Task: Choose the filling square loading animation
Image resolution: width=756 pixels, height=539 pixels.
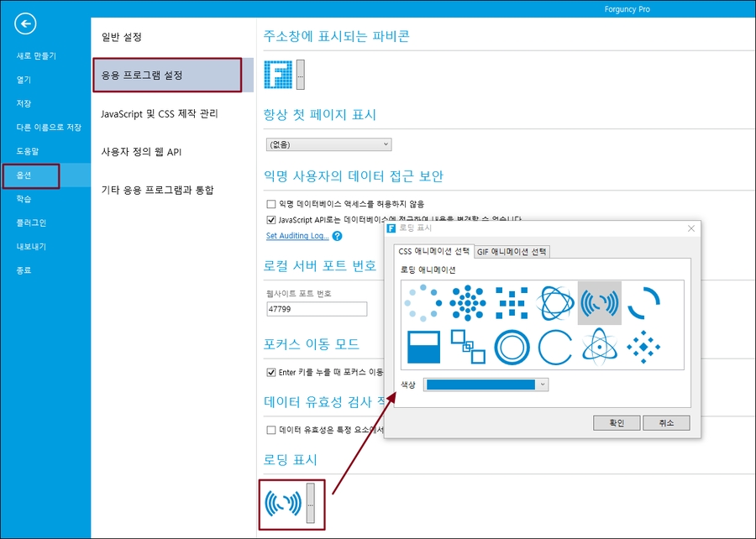Action: [424, 347]
